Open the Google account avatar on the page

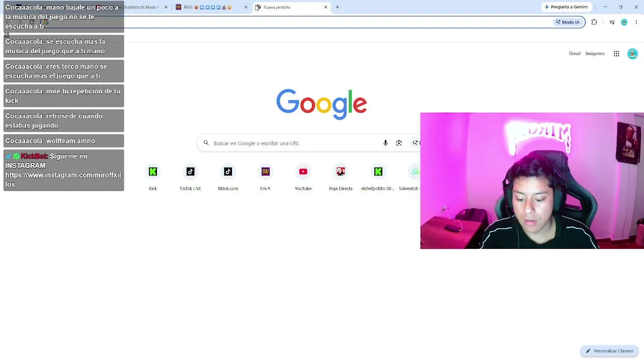pos(632,54)
